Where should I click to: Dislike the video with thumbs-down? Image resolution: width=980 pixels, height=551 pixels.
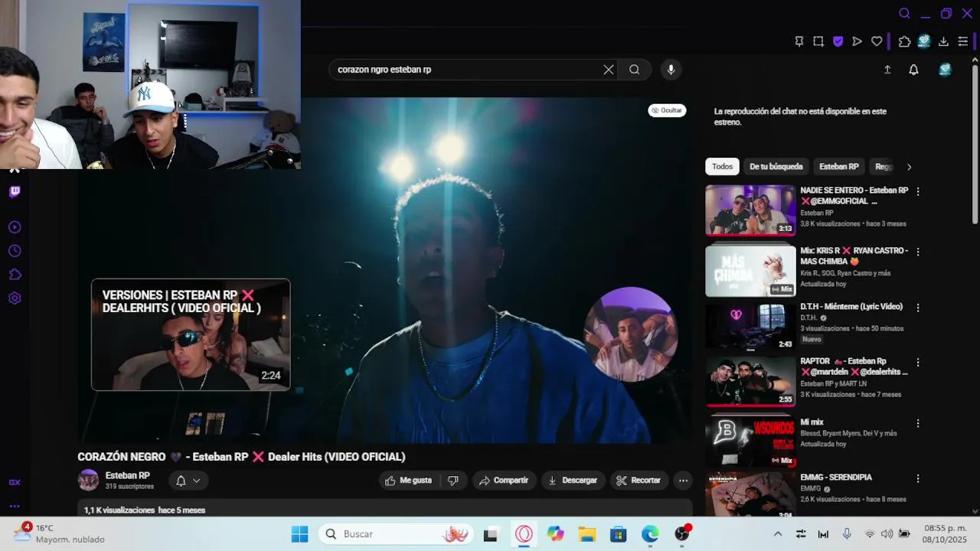point(453,481)
